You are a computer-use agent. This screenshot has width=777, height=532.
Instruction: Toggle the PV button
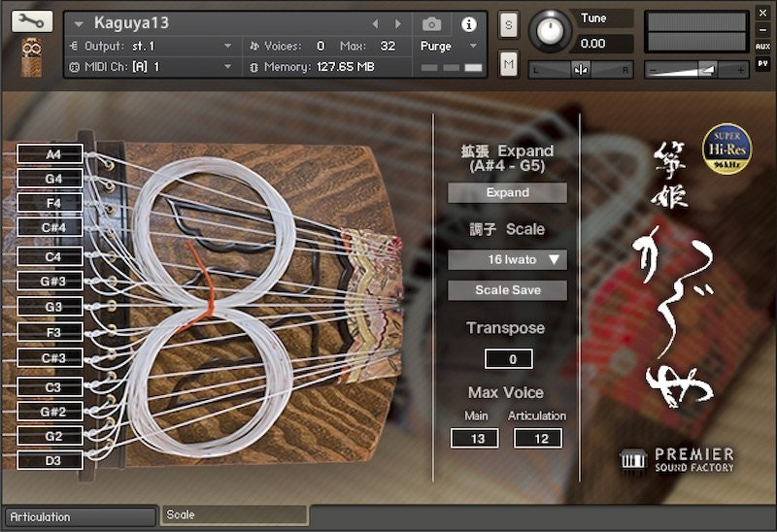762,63
